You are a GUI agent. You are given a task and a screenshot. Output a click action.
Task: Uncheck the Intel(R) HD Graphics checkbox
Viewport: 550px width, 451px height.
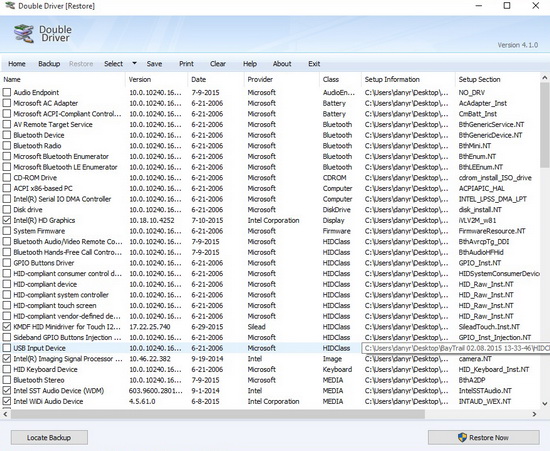[7, 220]
